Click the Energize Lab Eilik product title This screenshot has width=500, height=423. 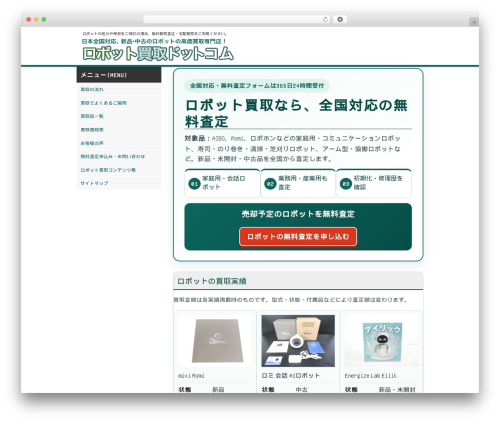coord(371,376)
